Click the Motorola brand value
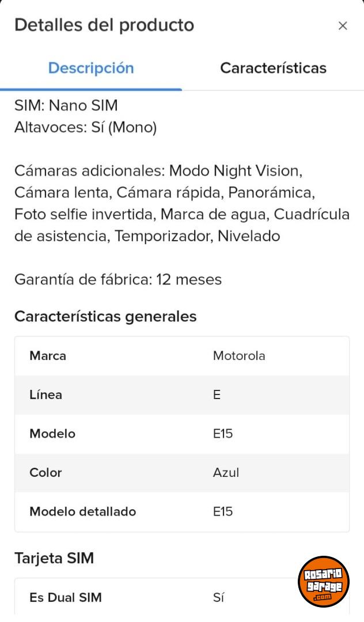Screen dimensions: 364x622 tap(239, 356)
